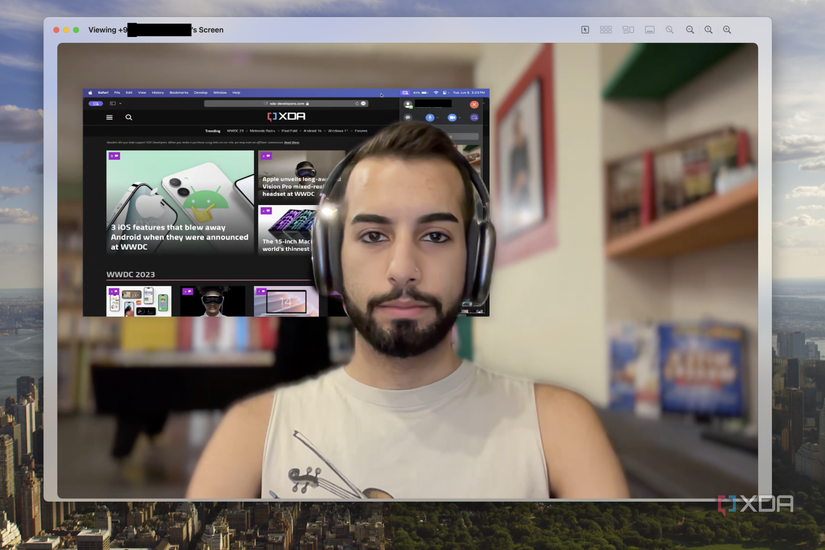Image resolution: width=825 pixels, height=550 pixels.
Task: Open the Android 14 trending link
Action: [313, 131]
